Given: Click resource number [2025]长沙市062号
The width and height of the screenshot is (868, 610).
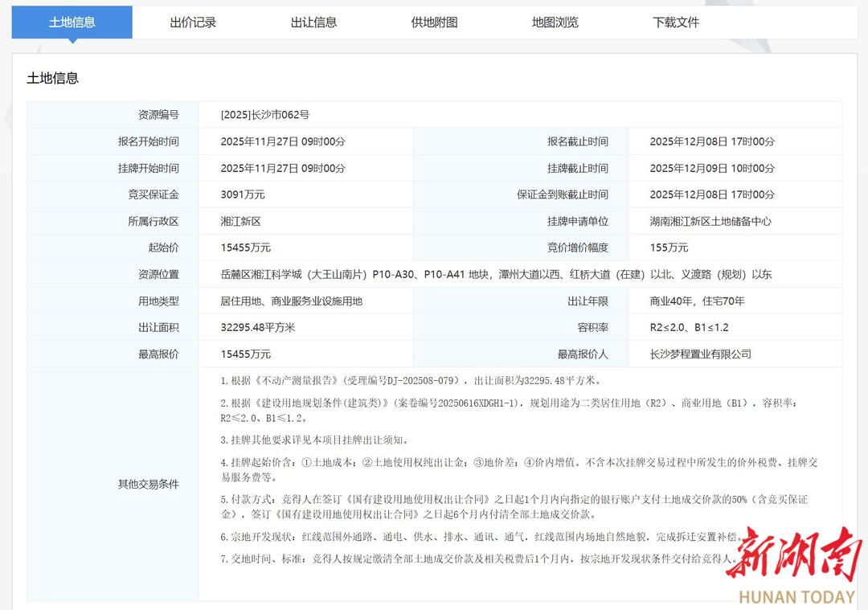Looking at the screenshot, I should tap(264, 115).
